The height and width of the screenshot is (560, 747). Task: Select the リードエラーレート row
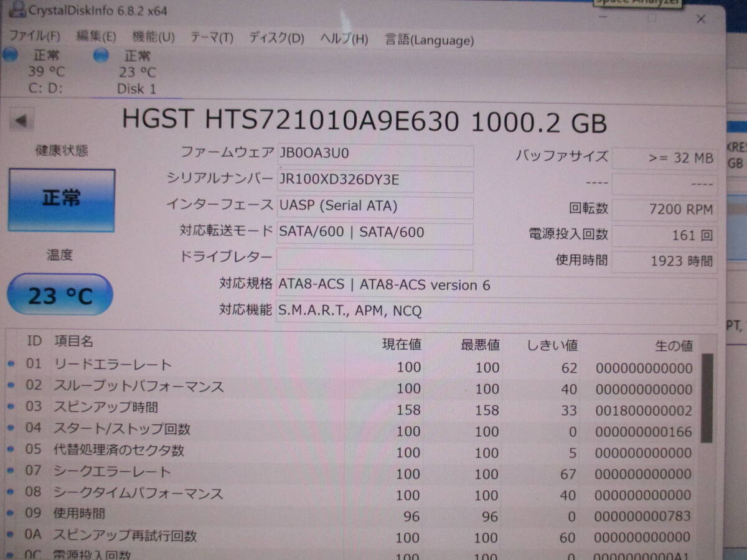352,366
